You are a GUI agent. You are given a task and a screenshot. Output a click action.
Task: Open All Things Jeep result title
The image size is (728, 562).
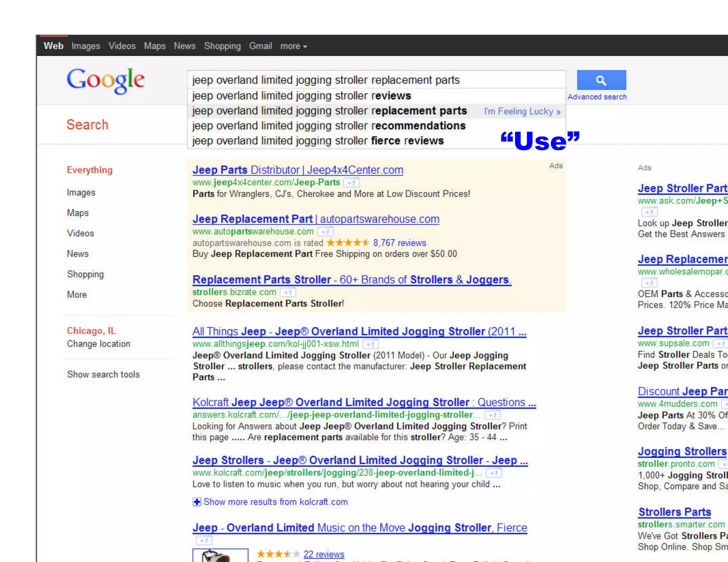(359, 331)
